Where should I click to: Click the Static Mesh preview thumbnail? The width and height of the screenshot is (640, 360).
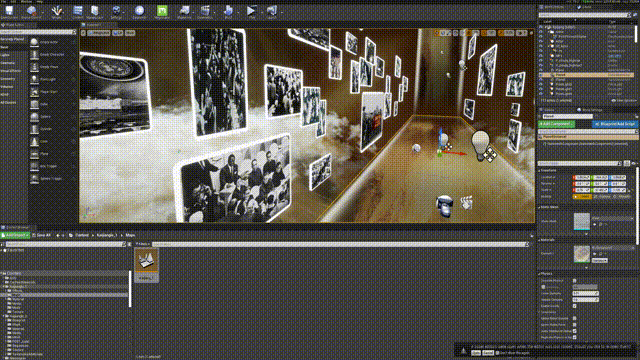pos(582,221)
